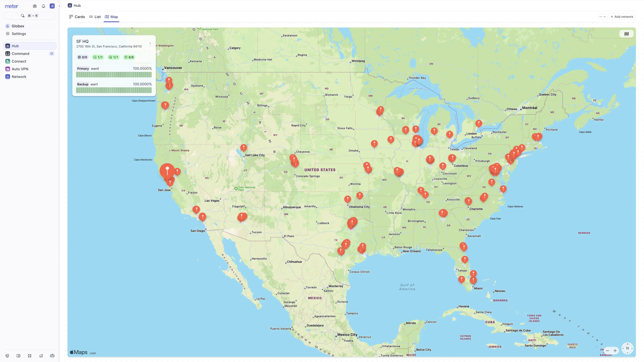Click the rocket icon in sidebar footer

[7, 356]
